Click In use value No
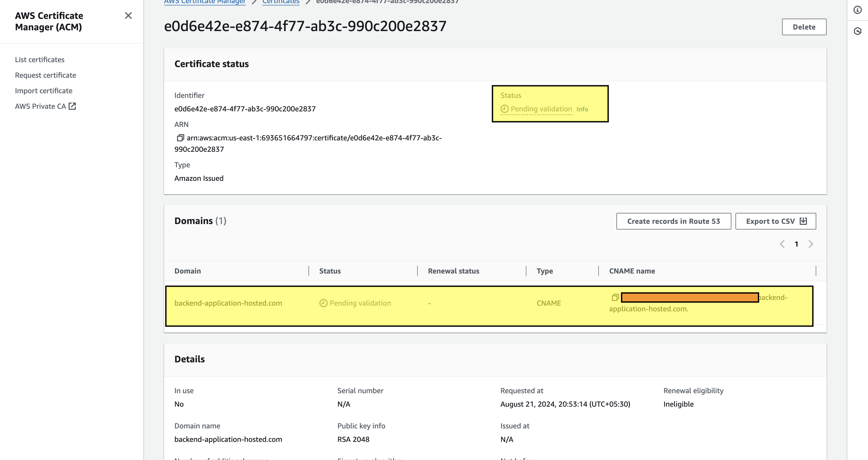868x460 pixels. click(x=179, y=404)
